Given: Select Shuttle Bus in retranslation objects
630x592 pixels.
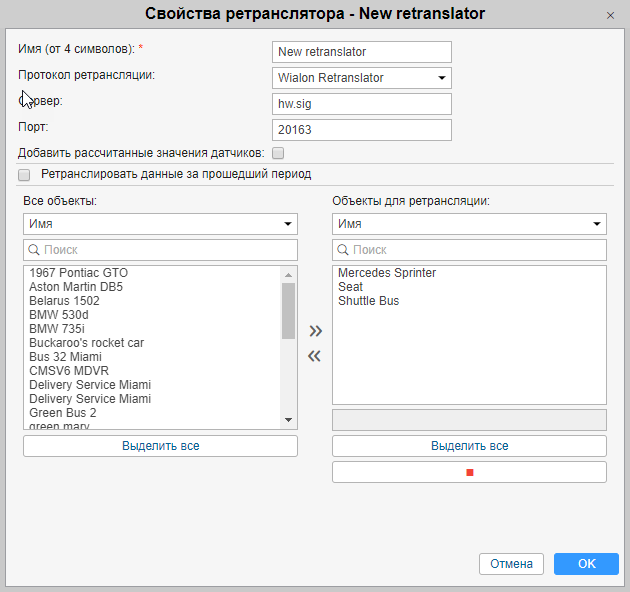Looking at the screenshot, I should point(369,301).
